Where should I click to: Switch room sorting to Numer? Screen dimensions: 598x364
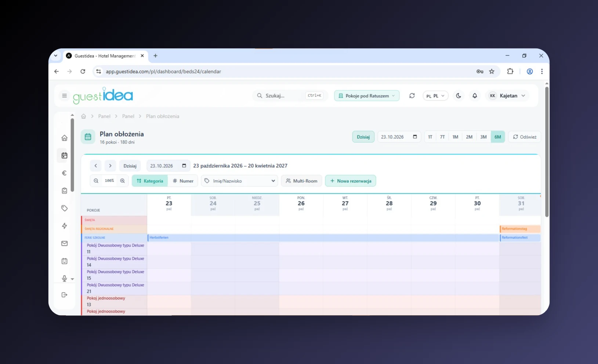183,181
